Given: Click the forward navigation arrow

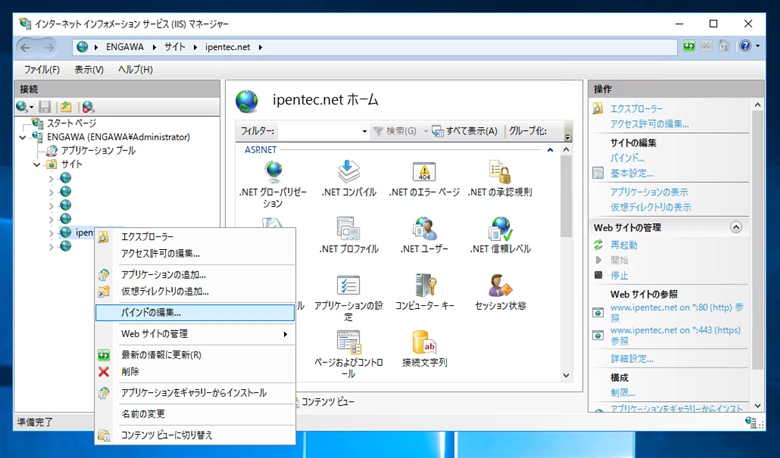Looking at the screenshot, I should pos(49,48).
